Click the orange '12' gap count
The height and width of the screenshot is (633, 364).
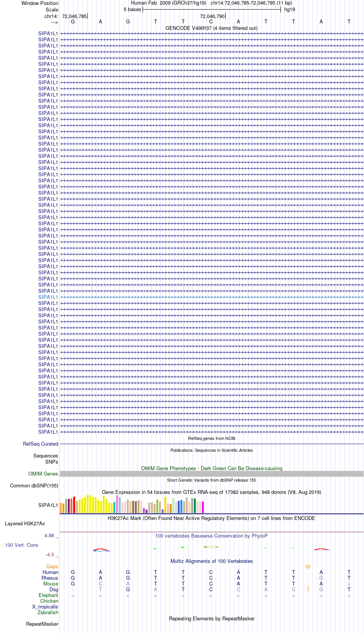pos(308,566)
